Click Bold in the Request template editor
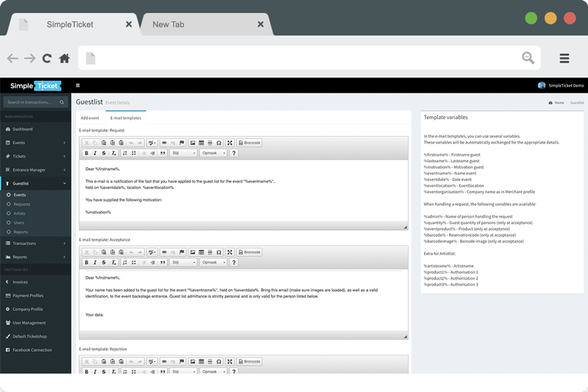The image size is (588, 392). pos(87,153)
